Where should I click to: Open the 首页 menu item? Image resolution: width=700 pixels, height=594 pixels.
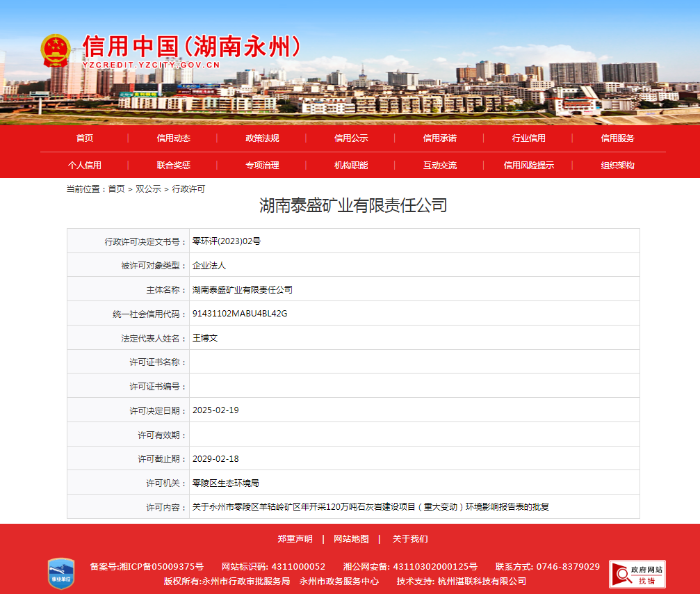[x=84, y=138]
